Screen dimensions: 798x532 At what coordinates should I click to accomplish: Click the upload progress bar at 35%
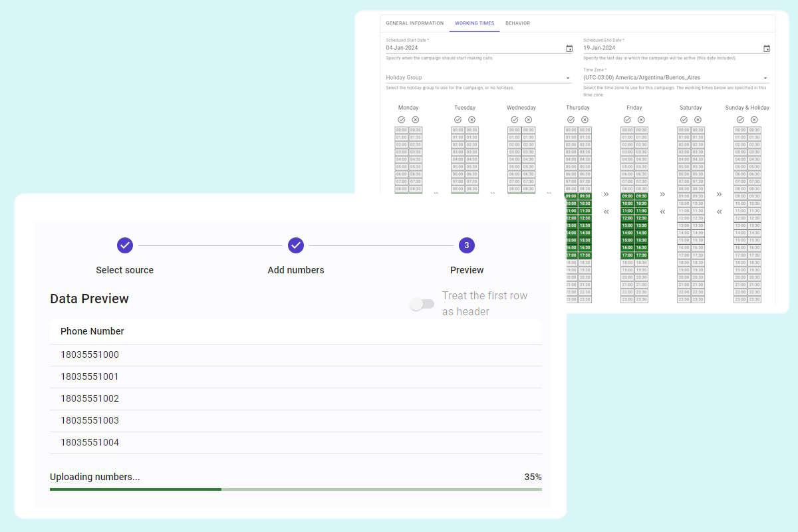[x=295, y=489]
